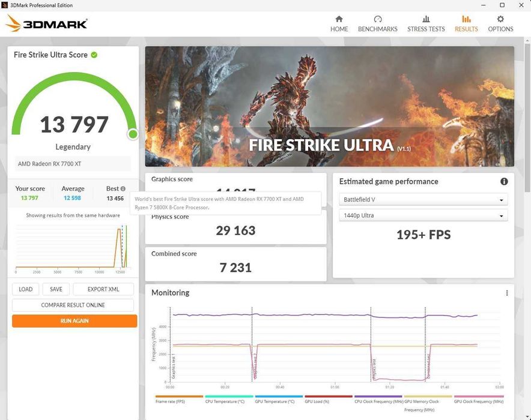
Task: Click the LOAD button
Action: 26,289
